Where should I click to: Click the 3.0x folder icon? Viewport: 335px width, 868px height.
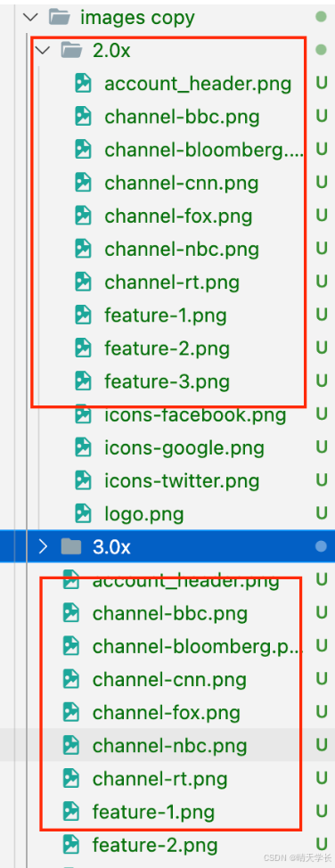coord(71,547)
